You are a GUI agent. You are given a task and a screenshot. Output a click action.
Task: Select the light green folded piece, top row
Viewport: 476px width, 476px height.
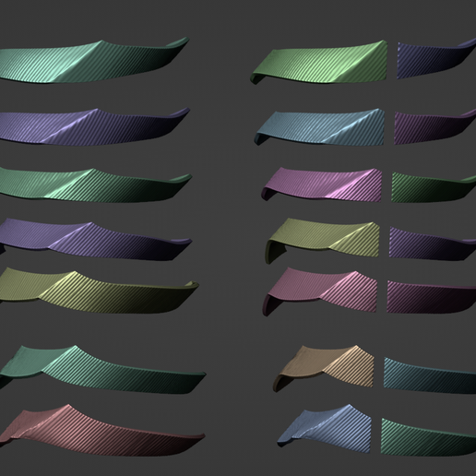tap(320, 62)
